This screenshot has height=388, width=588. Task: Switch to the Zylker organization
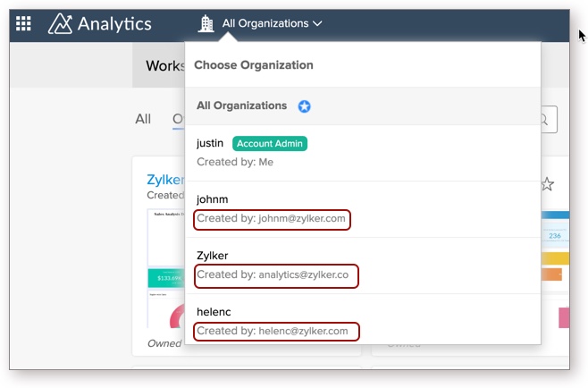(213, 256)
